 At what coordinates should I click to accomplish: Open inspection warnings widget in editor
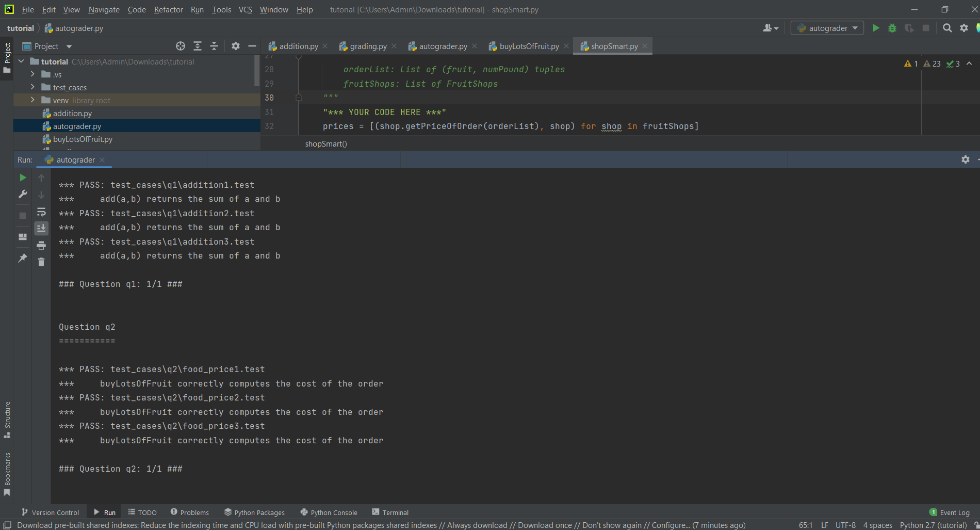tap(932, 63)
